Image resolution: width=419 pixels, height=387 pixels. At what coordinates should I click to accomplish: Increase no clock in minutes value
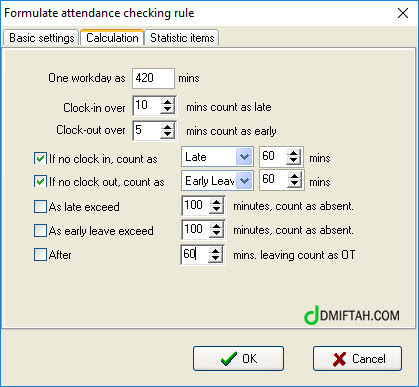point(294,153)
